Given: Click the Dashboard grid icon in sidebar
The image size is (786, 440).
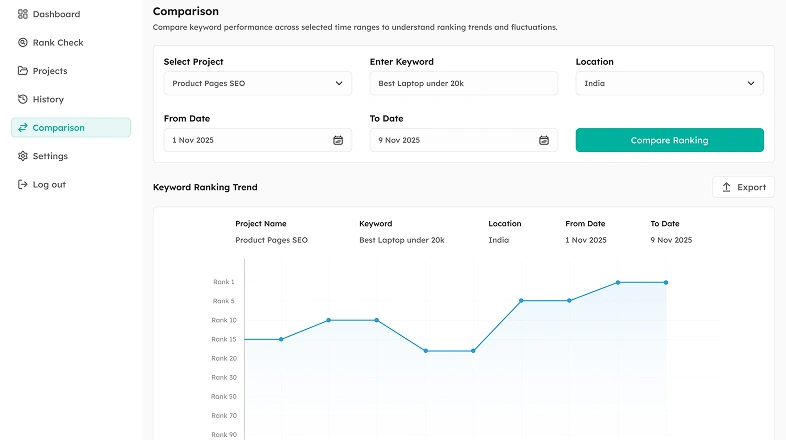Looking at the screenshot, I should click(23, 15).
